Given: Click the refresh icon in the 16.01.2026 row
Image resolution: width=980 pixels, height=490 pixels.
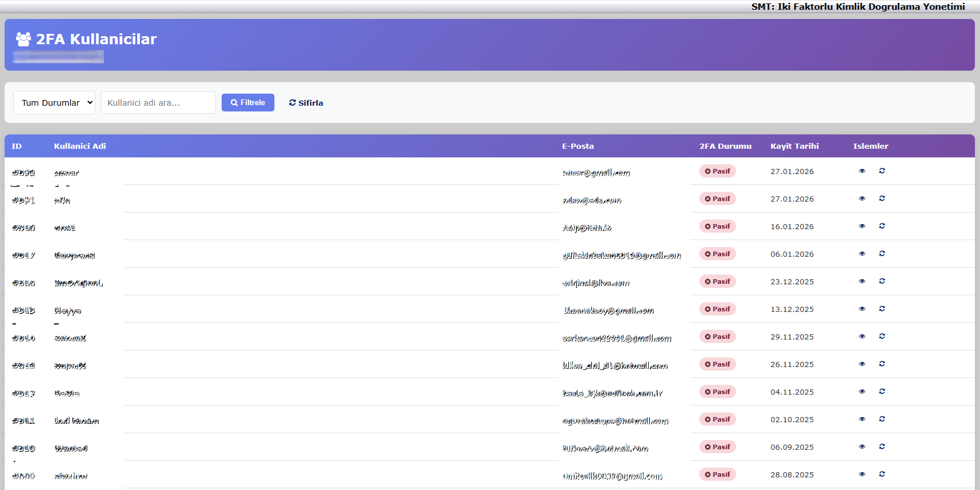Looking at the screenshot, I should 882,226.
